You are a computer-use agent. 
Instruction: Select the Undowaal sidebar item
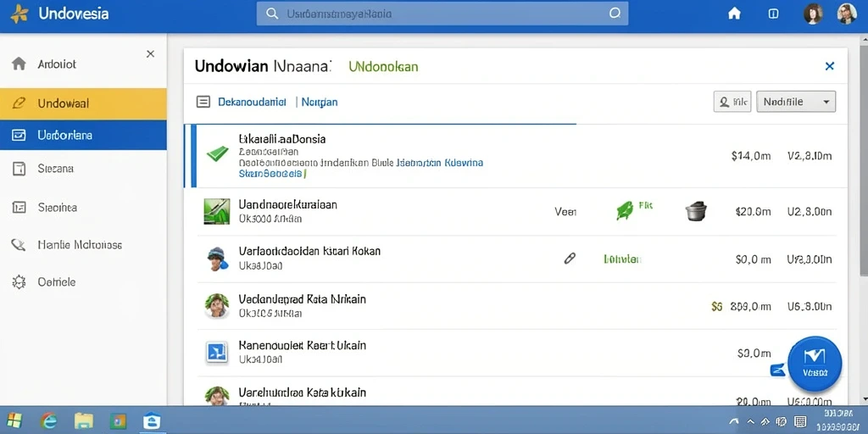83,103
